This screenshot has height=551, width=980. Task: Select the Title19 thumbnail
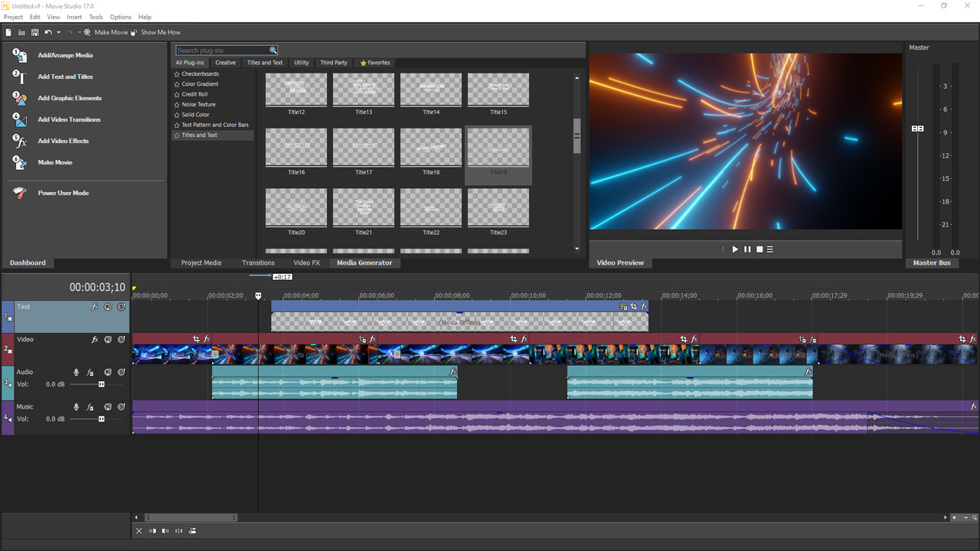point(498,147)
